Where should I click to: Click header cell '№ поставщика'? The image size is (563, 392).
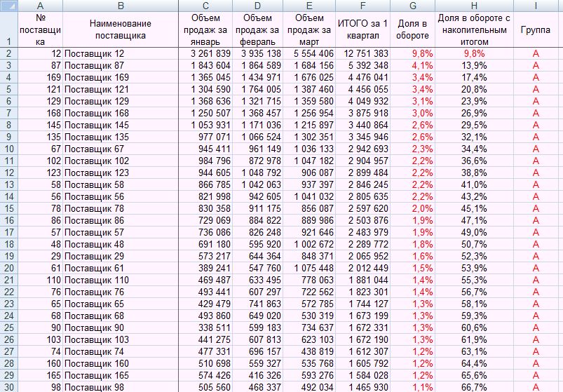[40, 29]
